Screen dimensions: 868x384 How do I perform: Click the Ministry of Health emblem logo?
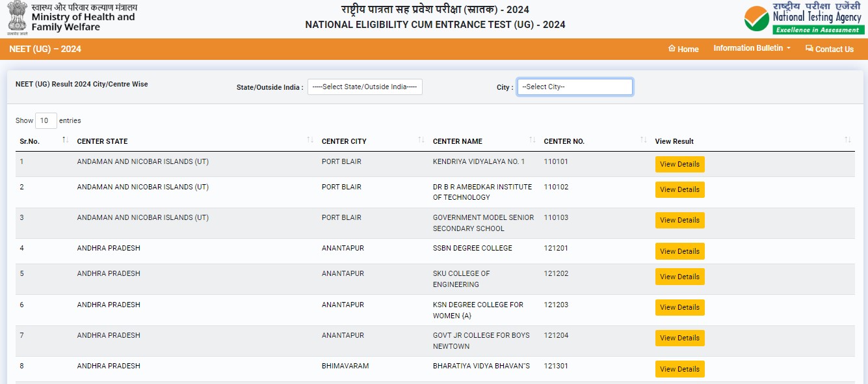coord(18,18)
